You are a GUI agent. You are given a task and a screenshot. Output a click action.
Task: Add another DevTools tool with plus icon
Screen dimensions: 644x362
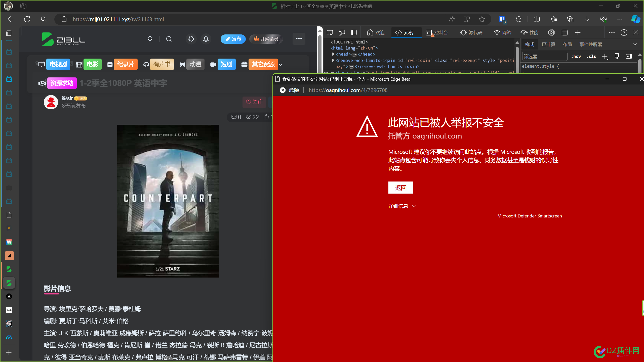coord(578,33)
